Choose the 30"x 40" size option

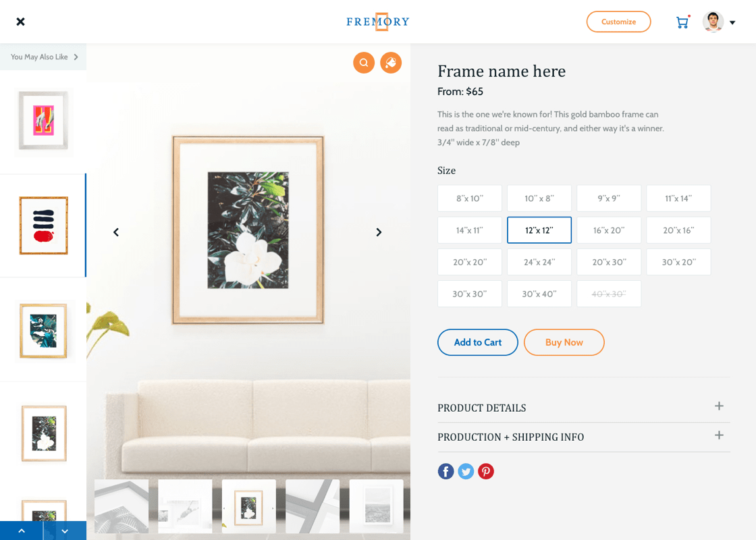pyautogui.click(x=539, y=294)
